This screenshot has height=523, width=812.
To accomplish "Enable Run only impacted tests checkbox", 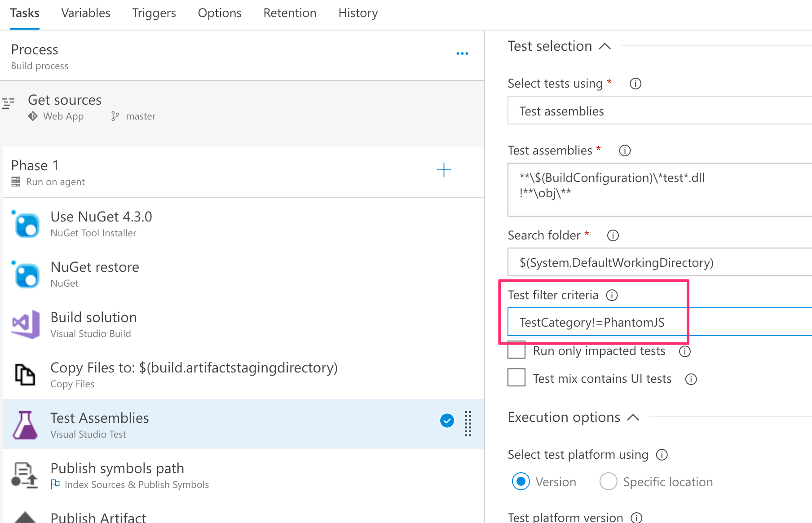I will coord(516,350).
